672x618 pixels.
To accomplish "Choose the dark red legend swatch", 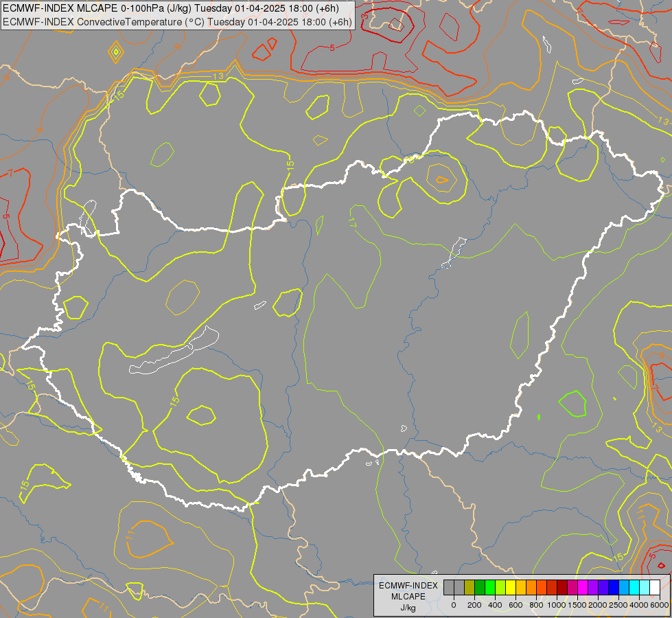I will coord(562,587).
